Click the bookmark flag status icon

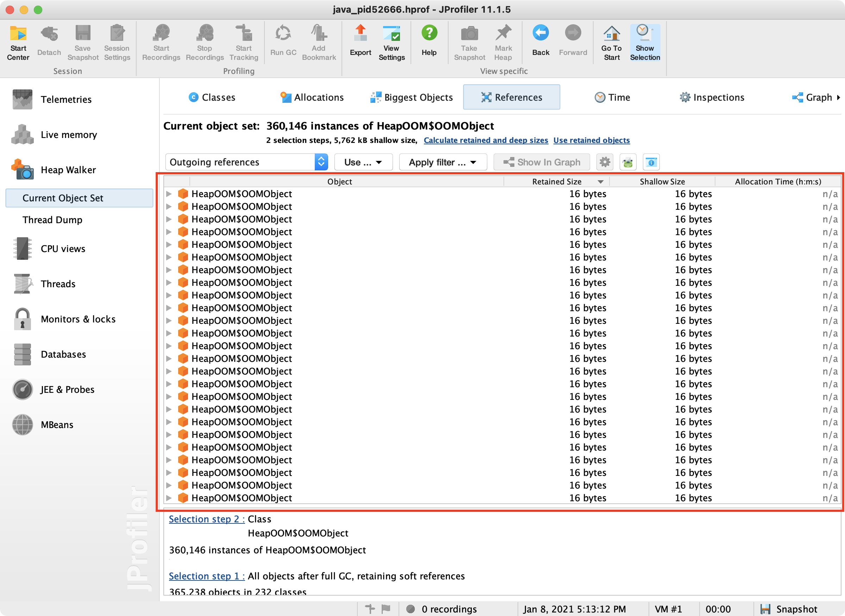(x=386, y=609)
